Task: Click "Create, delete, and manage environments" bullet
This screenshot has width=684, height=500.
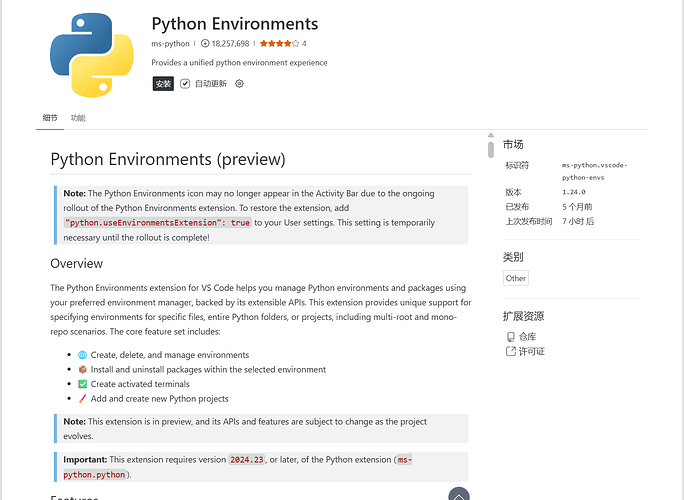Action: (x=170, y=355)
